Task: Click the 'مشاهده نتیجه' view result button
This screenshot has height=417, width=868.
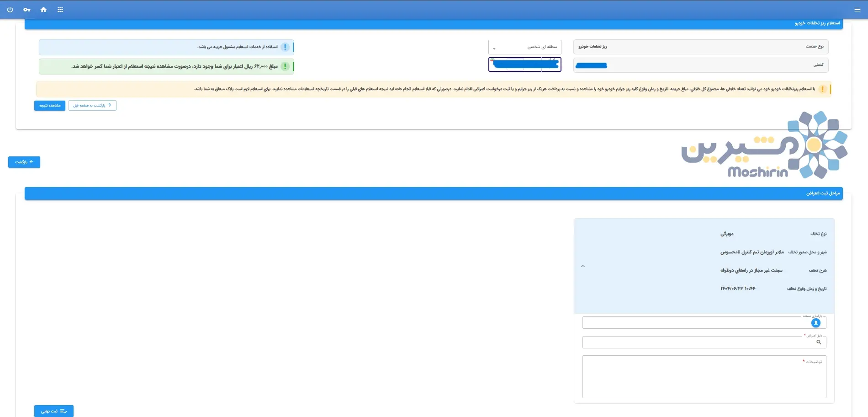Action: click(x=50, y=106)
